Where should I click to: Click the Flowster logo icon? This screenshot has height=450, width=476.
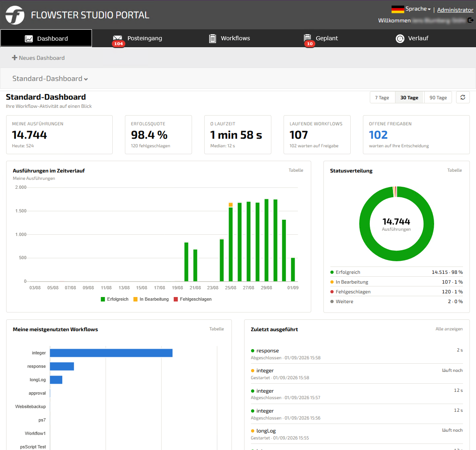15,15
